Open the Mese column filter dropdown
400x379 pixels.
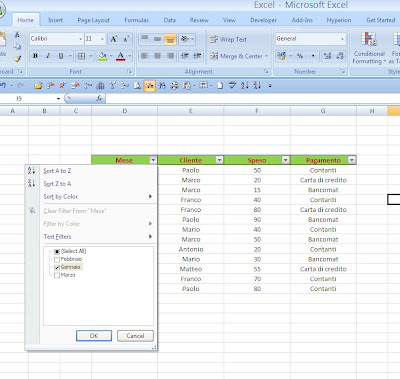[153, 160]
